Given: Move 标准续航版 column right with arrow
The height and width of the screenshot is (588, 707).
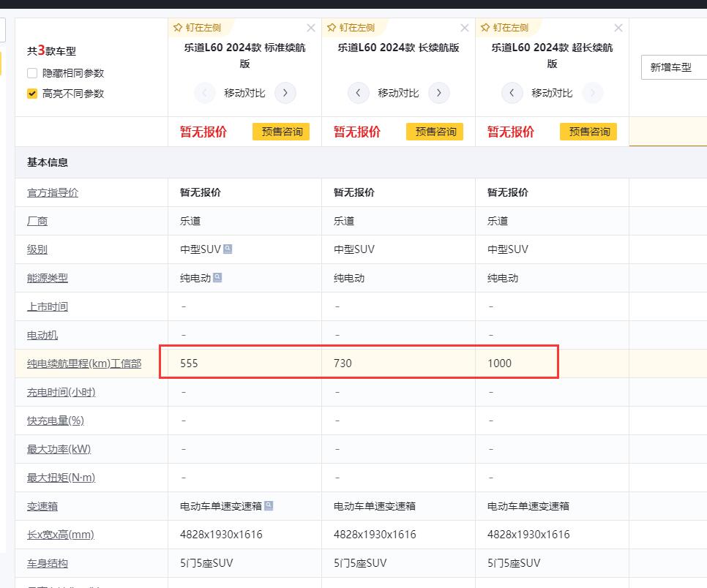Looking at the screenshot, I should [285, 93].
